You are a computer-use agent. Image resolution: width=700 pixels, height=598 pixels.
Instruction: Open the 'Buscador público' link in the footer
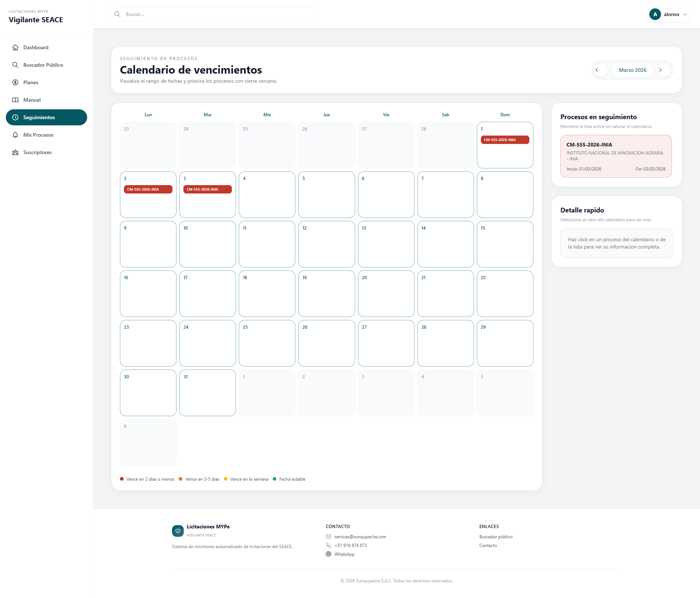(496, 536)
